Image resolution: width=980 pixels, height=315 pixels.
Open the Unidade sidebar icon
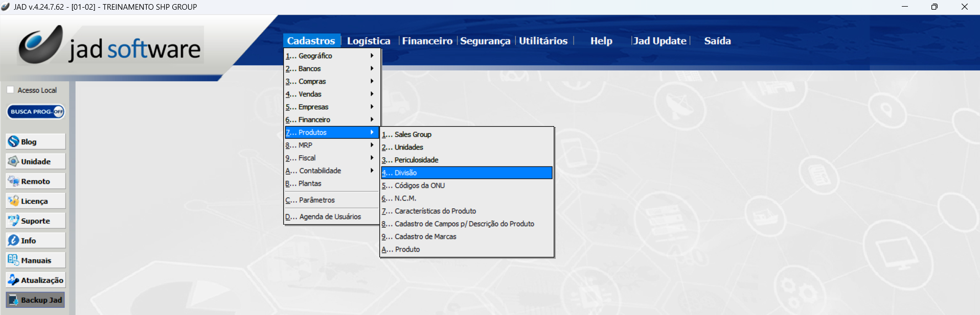14,161
